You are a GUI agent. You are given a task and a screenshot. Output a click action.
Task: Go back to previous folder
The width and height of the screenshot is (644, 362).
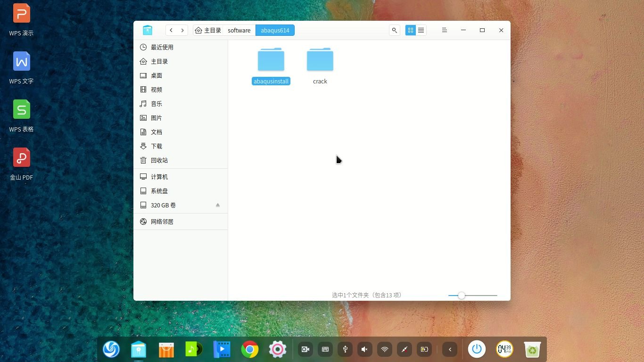(171, 30)
